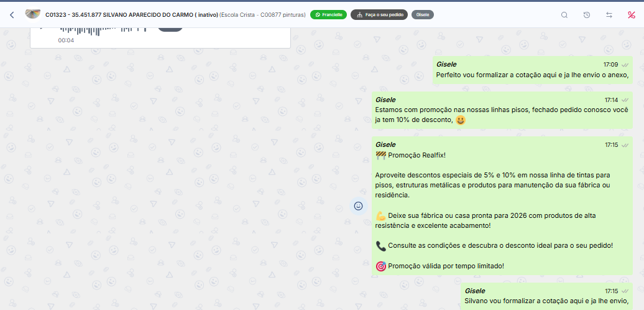Image resolution: width=644 pixels, height=310 pixels.
Task: React with the smiley emoji button
Action: (358, 206)
